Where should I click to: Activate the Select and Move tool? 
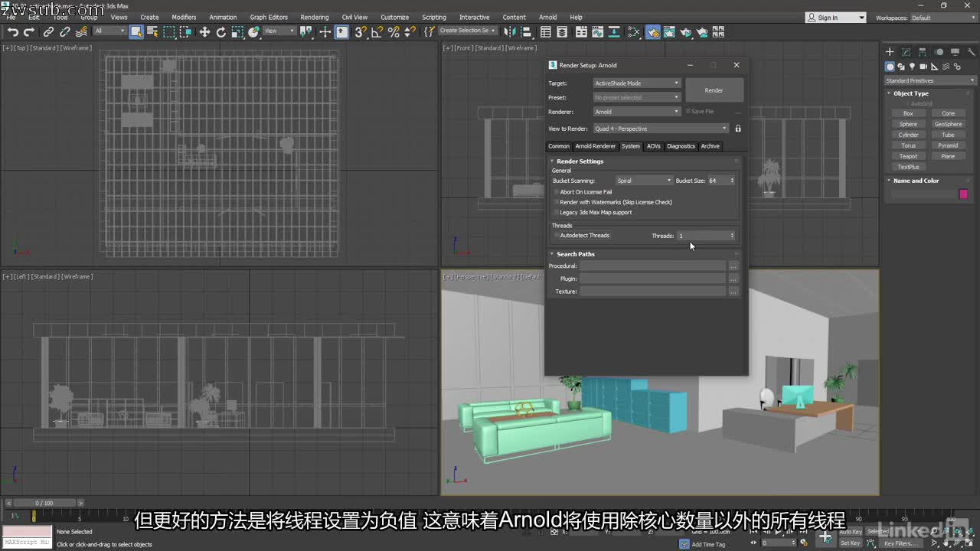pyautogui.click(x=204, y=32)
